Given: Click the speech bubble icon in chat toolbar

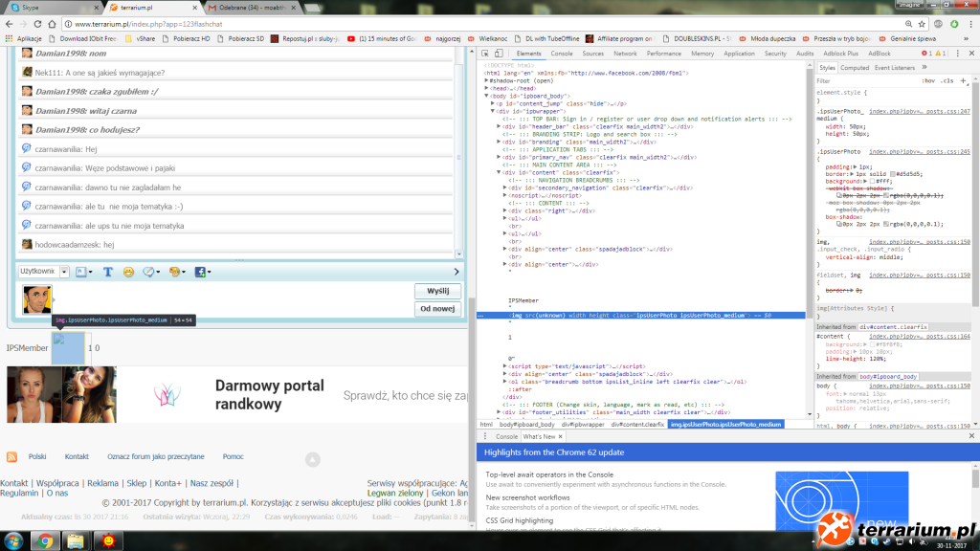Looking at the screenshot, I should 150,272.
